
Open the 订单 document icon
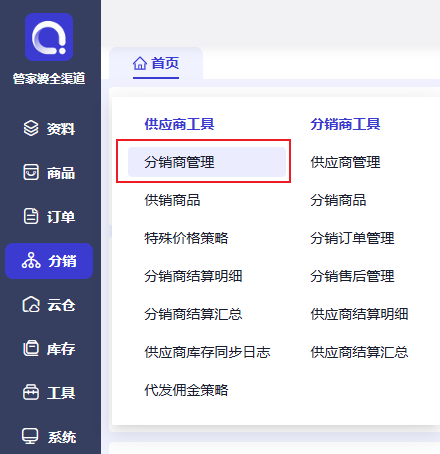(31, 216)
